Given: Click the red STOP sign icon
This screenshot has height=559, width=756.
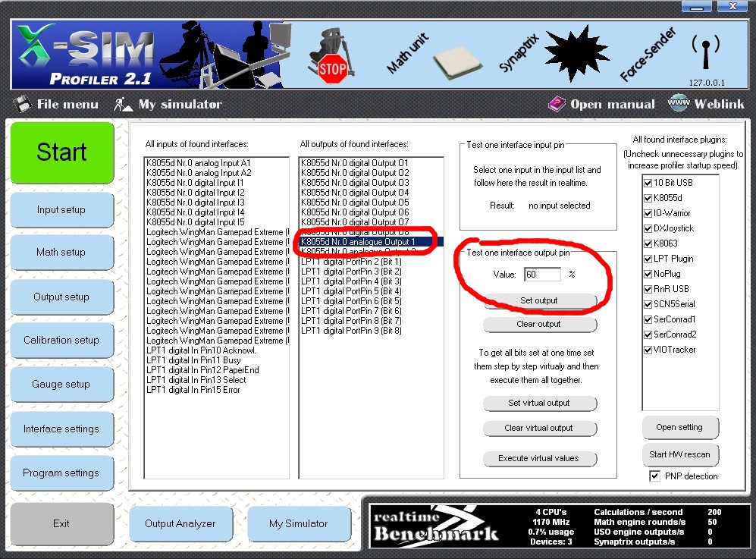Looking at the screenshot, I should click(x=332, y=71).
